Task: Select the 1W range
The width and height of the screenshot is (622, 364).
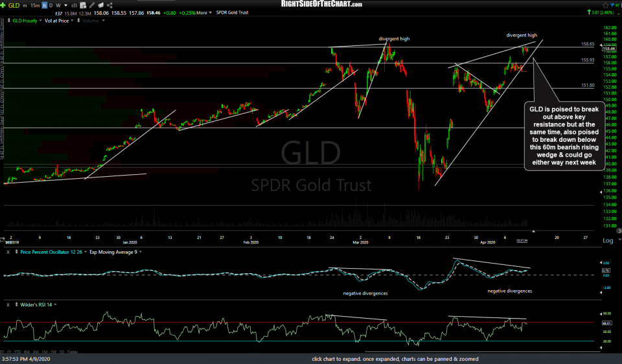Action: (x=54, y=352)
